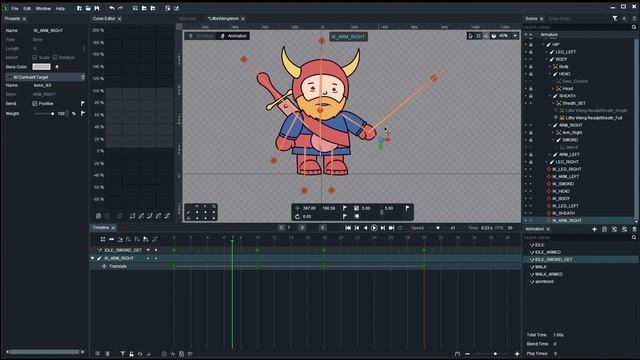The width and height of the screenshot is (640, 360).
Task: Jump to first frame of animation
Action: (x=348, y=228)
